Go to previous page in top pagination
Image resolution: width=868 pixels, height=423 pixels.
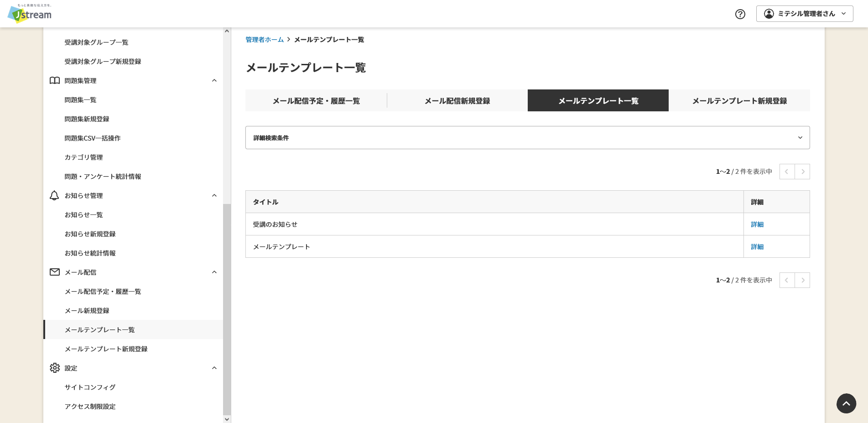pyautogui.click(x=787, y=172)
